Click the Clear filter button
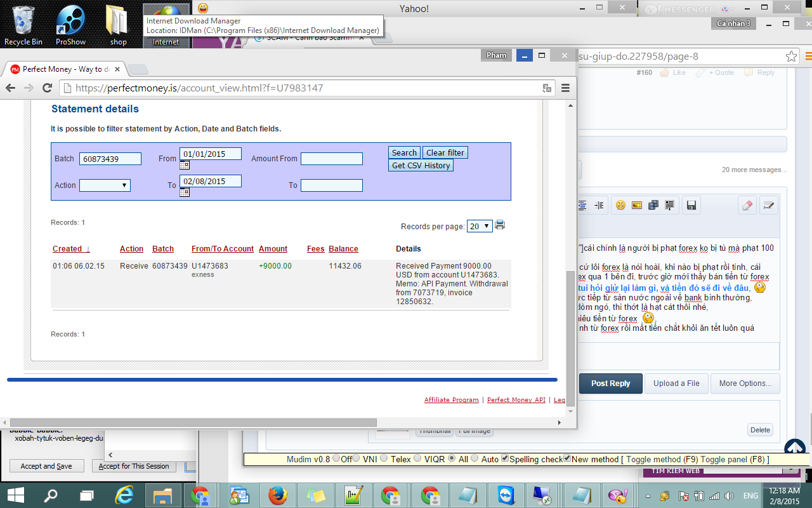The height and width of the screenshot is (508, 812). pos(445,152)
